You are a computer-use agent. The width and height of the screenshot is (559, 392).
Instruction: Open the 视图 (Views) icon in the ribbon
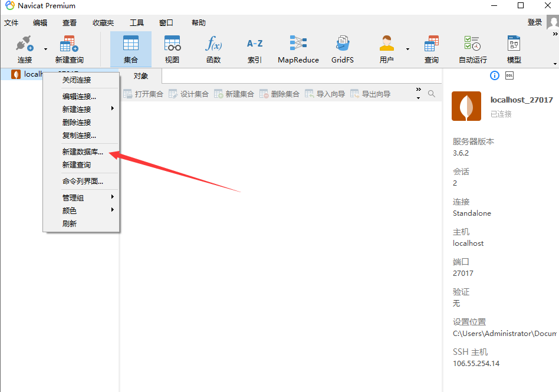point(173,48)
